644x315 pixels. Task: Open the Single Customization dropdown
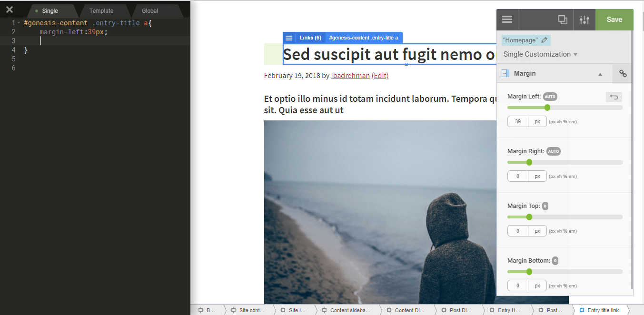click(540, 54)
